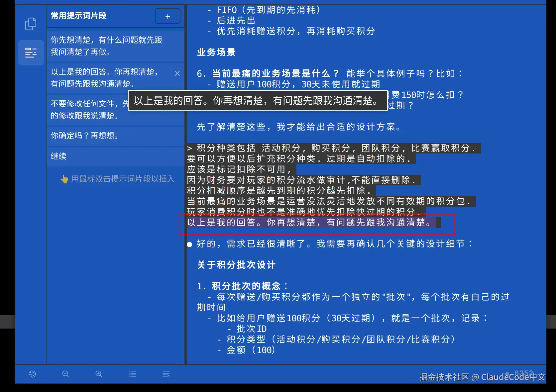Clear the list with the list-x icon

point(166,374)
